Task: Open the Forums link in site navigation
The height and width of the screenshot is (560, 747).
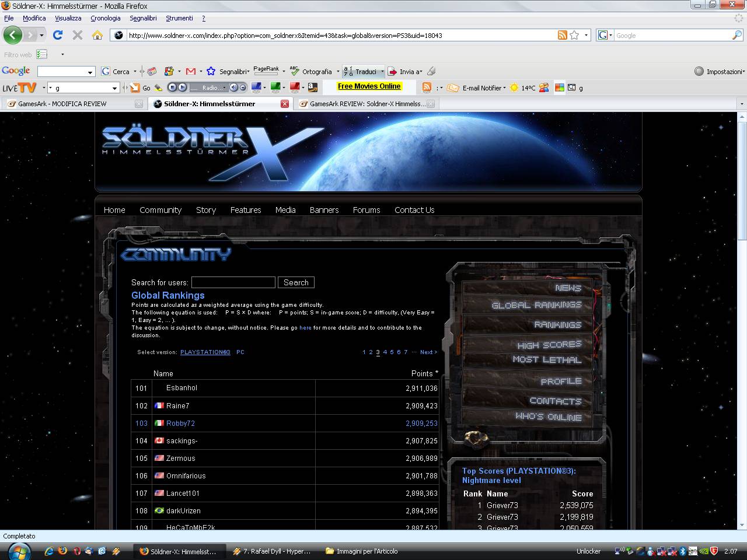Action: pyautogui.click(x=366, y=210)
